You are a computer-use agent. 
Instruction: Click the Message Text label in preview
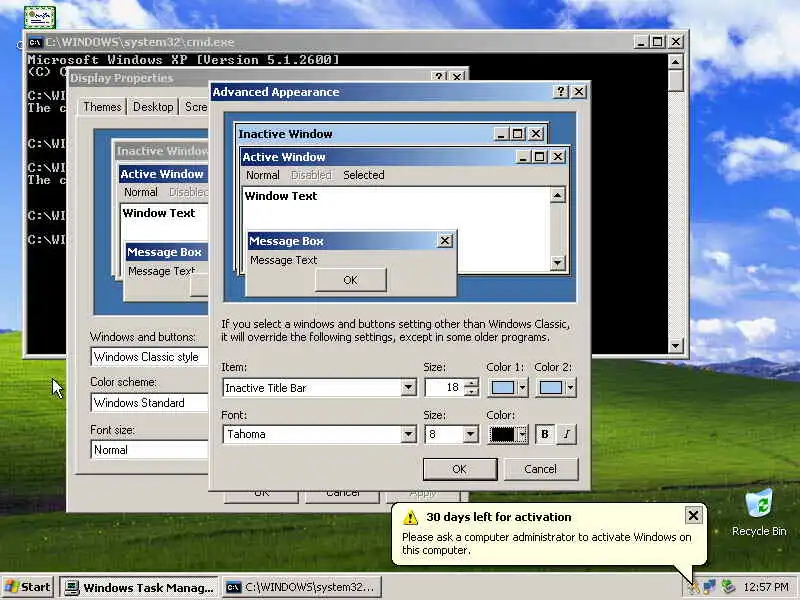(x=284, y=260)
